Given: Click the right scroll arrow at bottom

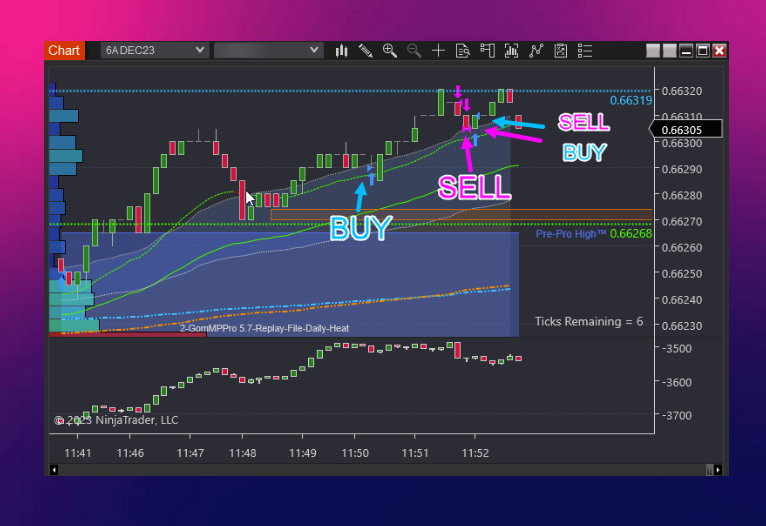Looking at the screenshot, I should tap(717, 469).
